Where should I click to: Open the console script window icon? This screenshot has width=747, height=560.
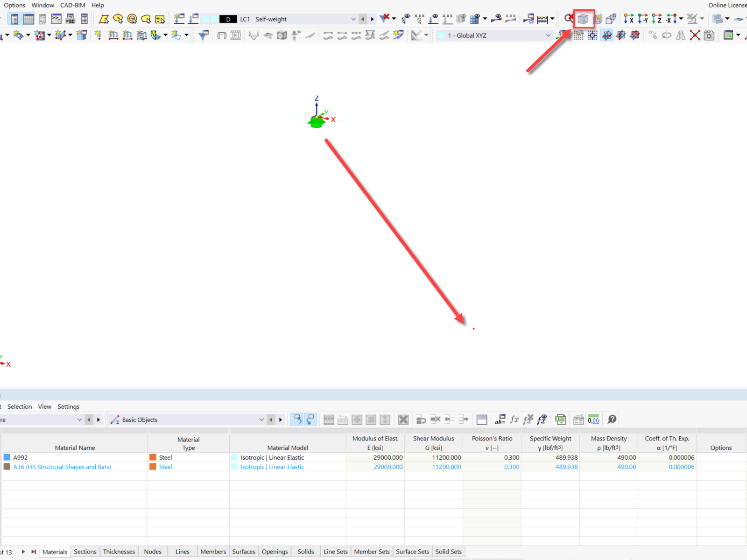point(56,19)
